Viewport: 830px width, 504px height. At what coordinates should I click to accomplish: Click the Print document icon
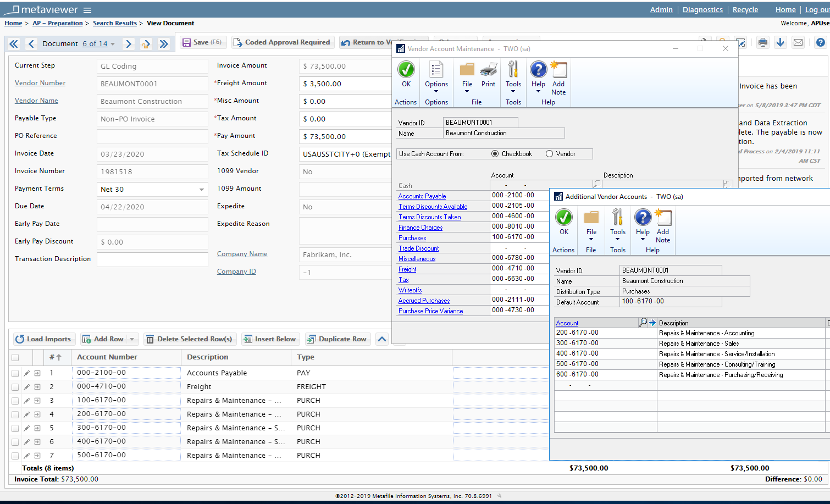coord(762,42)
